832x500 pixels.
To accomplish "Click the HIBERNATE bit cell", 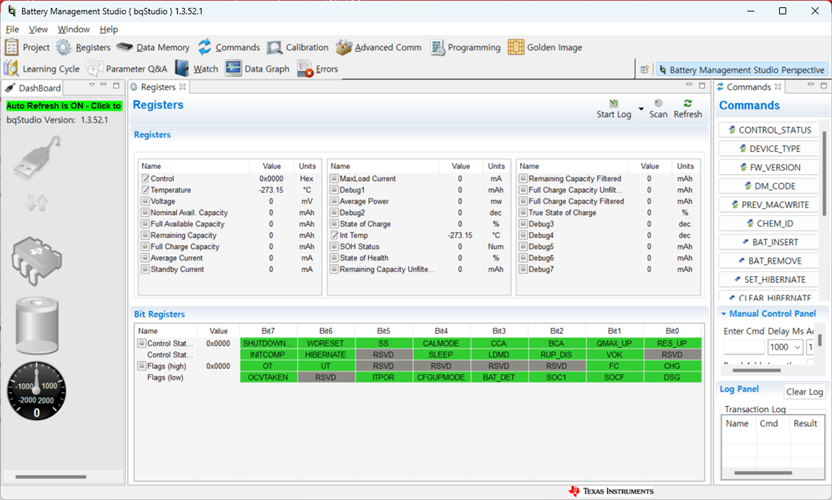I will click(x=326, y=355).
